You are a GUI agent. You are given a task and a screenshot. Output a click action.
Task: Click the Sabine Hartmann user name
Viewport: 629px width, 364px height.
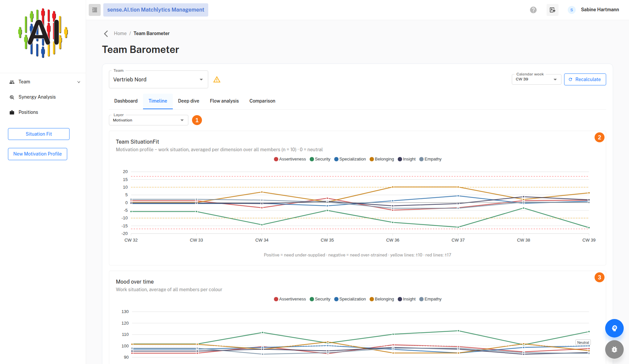600,10
